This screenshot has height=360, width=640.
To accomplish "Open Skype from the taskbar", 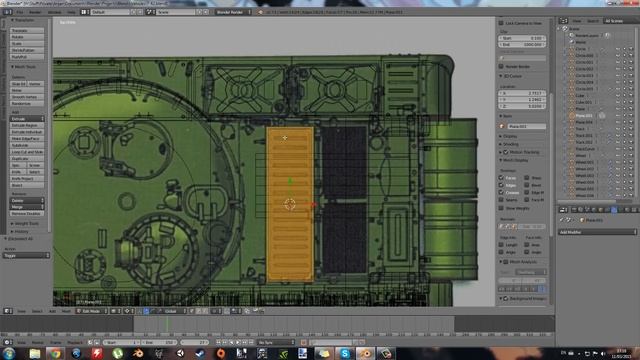I will (x=345, y=353).
